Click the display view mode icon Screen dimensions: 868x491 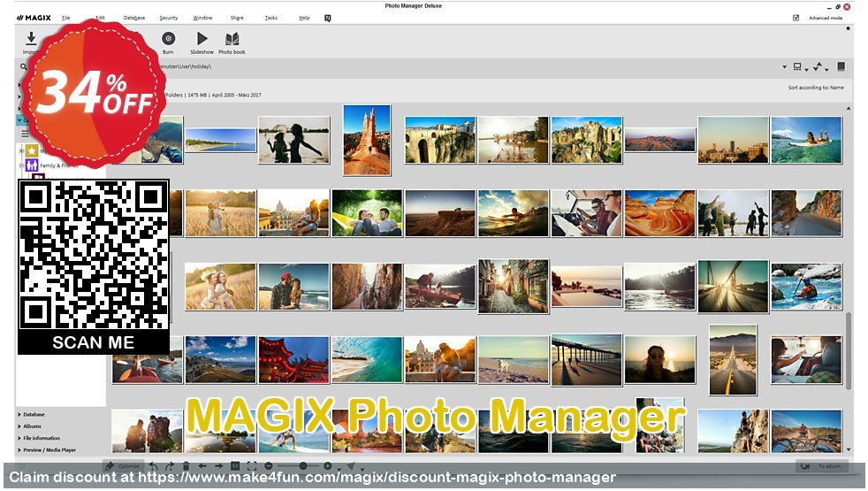click(797, 66)
